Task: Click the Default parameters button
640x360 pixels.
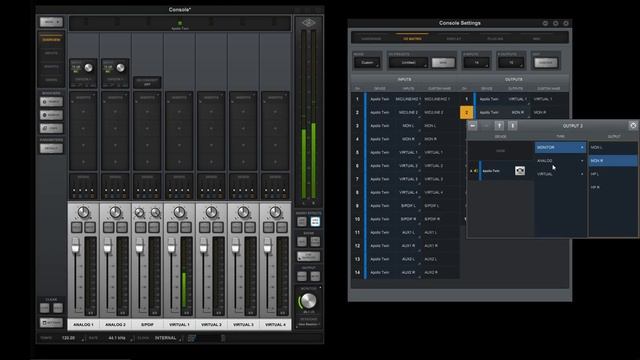Action: click(51, 149)
